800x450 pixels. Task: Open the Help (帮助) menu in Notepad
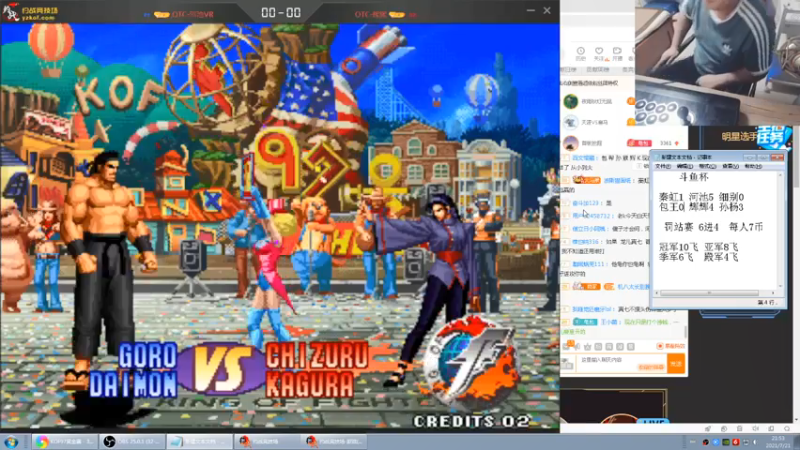tap(753, 166)
